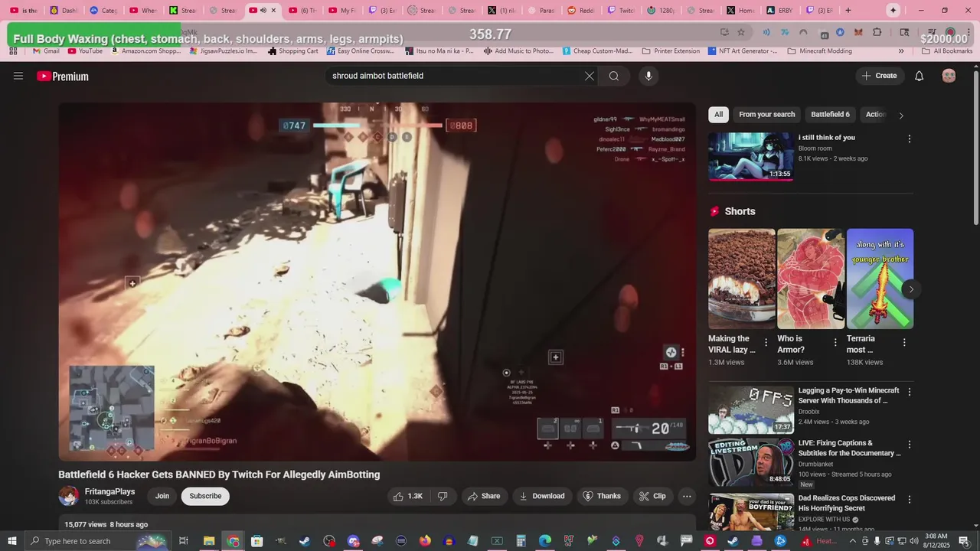Open options for the 'Making the VIRAL lazy' short
Viewport: 980px width, 551px height.
[x=766, y=342]
